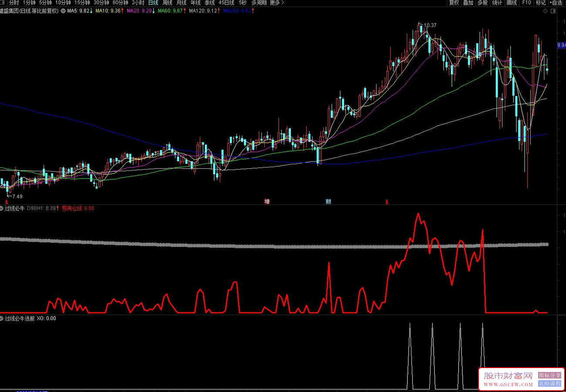566x392 pixels.
Task: Expand main chart indicator dropdown beside stock name
Action: (64, 11)
